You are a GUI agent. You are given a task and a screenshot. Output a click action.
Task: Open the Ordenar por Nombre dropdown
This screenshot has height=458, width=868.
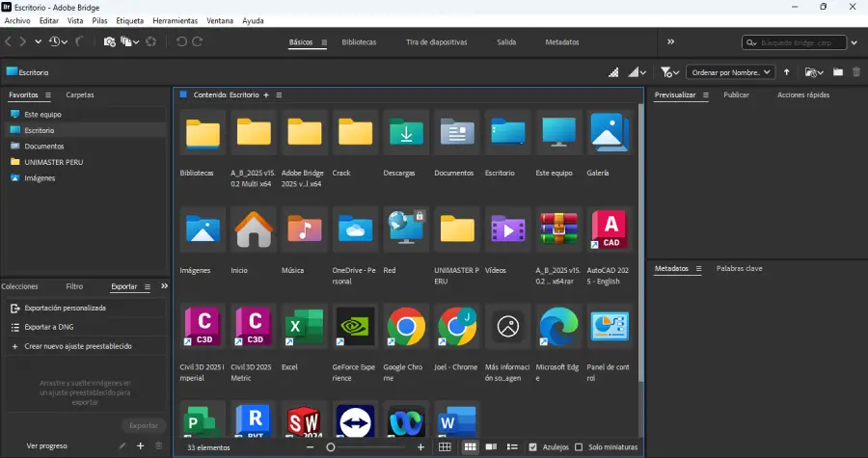(x=730, y=71)
